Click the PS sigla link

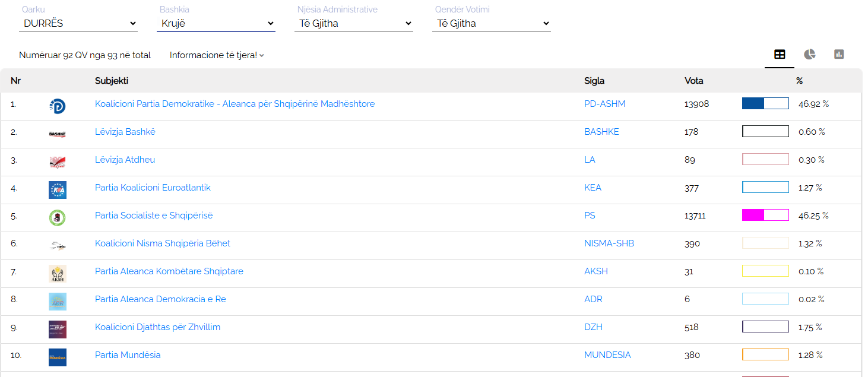point(590,216)
